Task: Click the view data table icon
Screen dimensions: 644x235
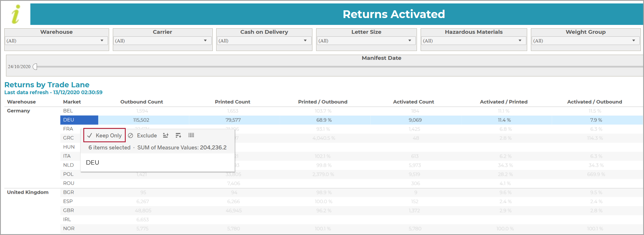Action: pos(191,135)
